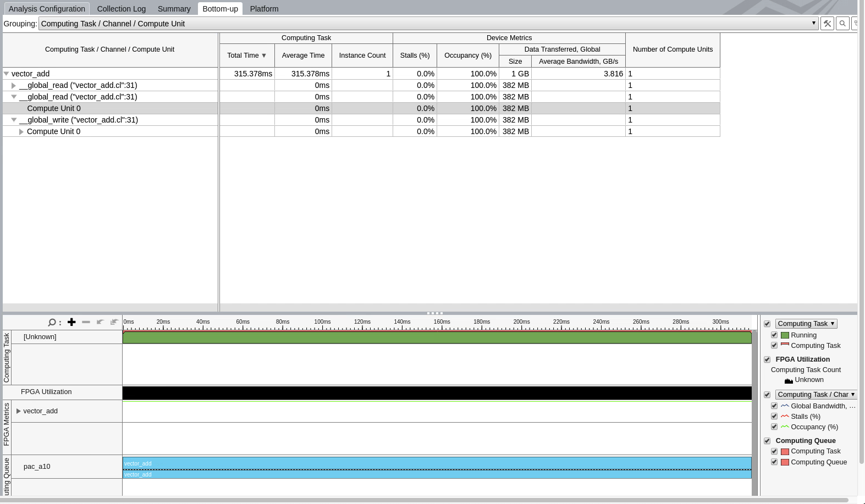Click the Total Time sort arrow
Image resolution: width=865 pixels, height=504 pixels.
pos(264,56)
